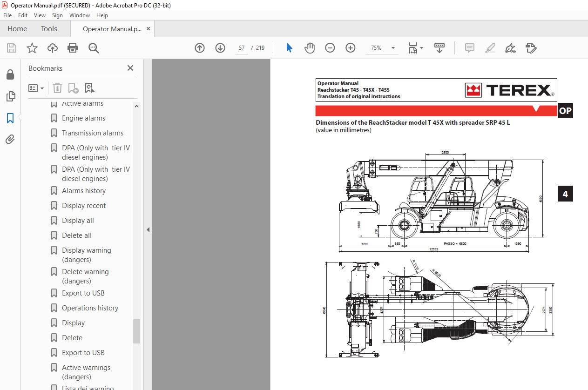Click the find bookmark icon
The width and height of the screenshot is (588, 390).
click(89, 88)
